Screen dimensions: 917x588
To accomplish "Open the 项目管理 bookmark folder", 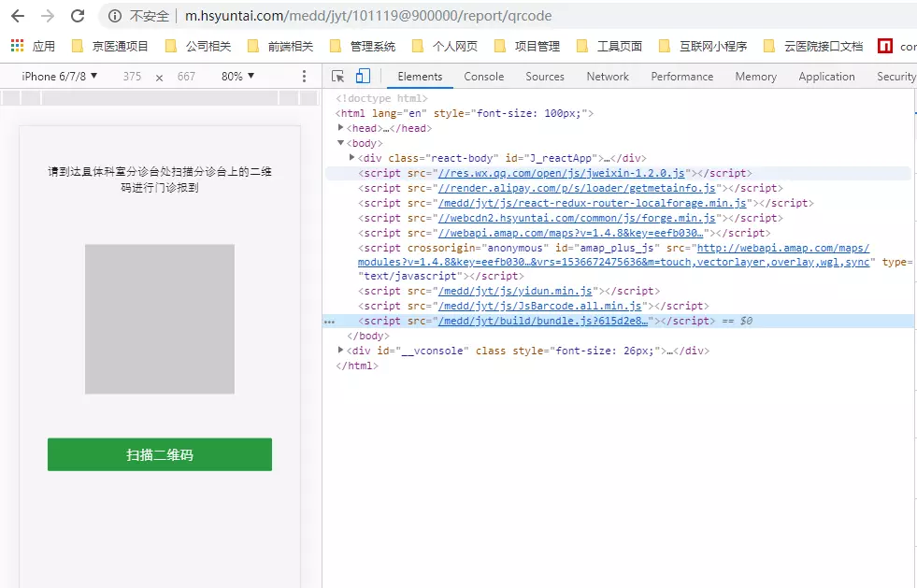I will point(527,46).
